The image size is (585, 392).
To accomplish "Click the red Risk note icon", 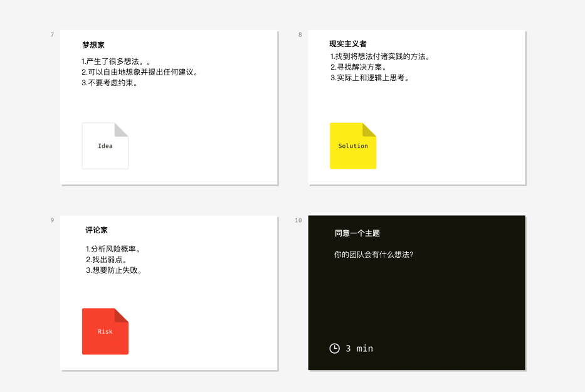I will point(105,331).
